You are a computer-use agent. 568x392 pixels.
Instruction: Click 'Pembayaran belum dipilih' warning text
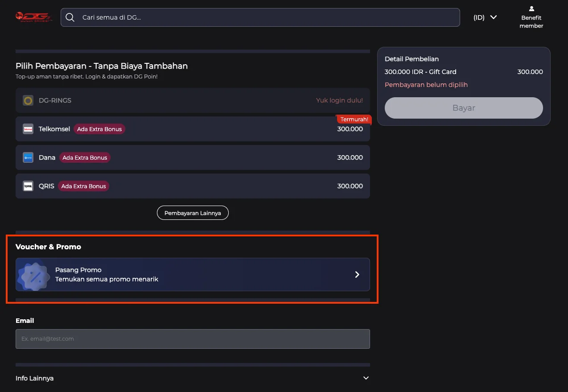426,85
